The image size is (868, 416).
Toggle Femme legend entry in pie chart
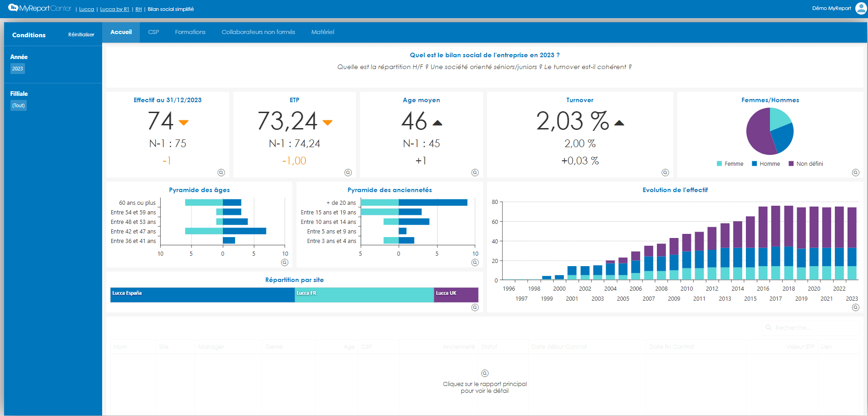point(730,164)
